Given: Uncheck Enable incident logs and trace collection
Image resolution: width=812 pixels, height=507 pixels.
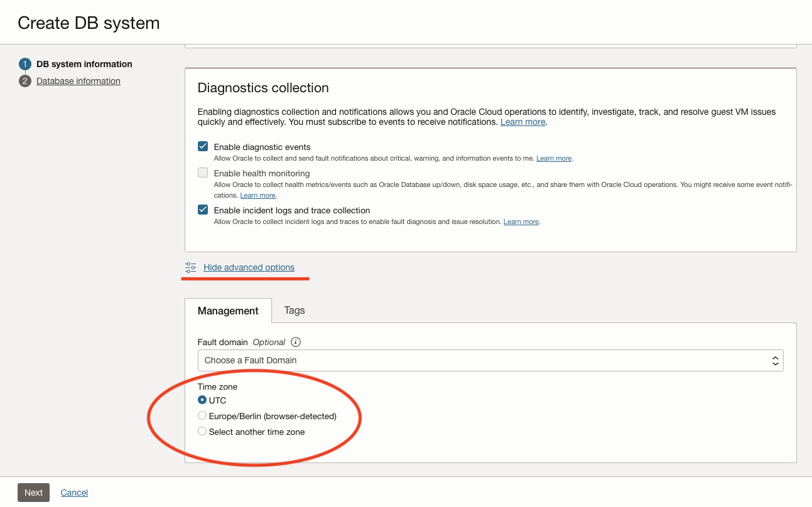Looking at the screenshot, I should pos(203,210).
